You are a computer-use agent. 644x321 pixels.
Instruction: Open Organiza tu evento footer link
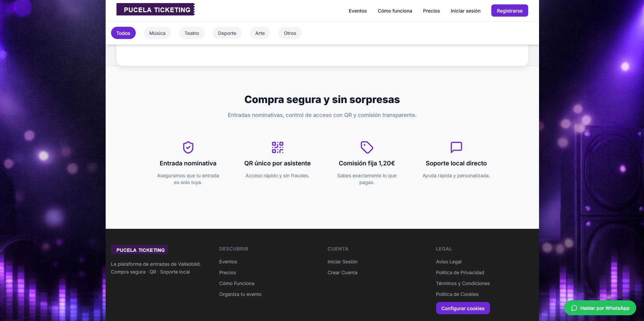(x=240, y=294)
